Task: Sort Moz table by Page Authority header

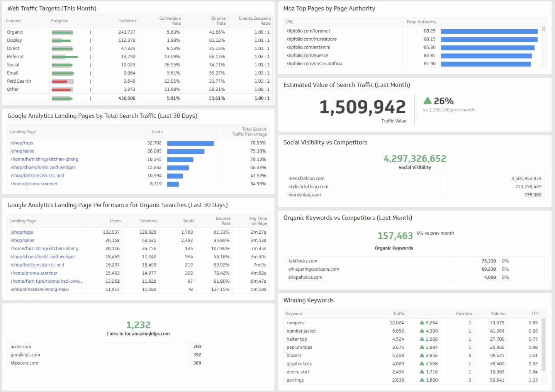Action: pos(421,22)
